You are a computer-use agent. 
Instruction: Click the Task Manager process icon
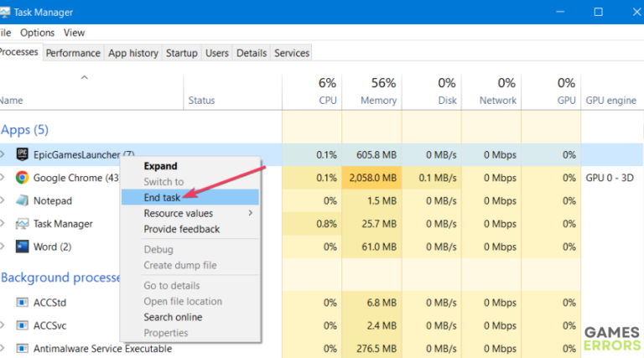point(22,224)
